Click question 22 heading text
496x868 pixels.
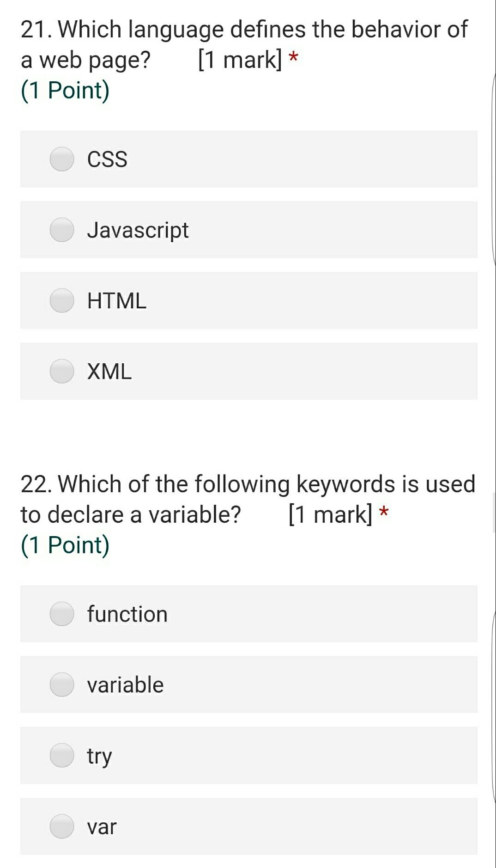point(248,499)
